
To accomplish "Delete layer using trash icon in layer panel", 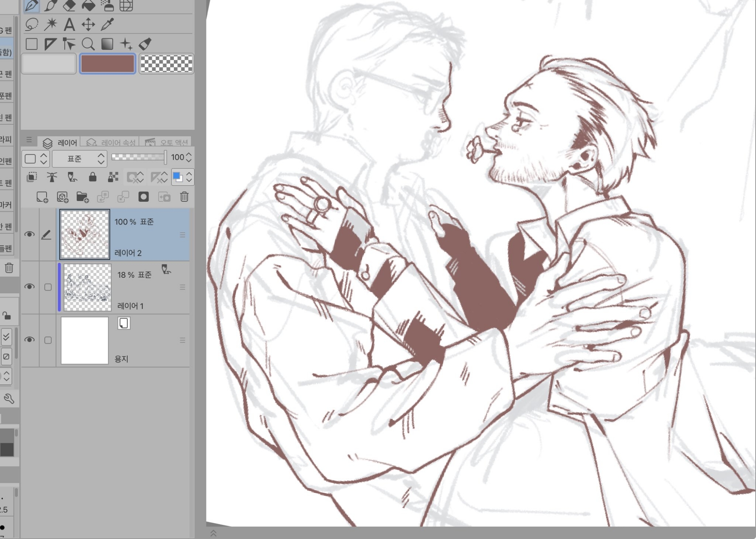I will (184, 197).
